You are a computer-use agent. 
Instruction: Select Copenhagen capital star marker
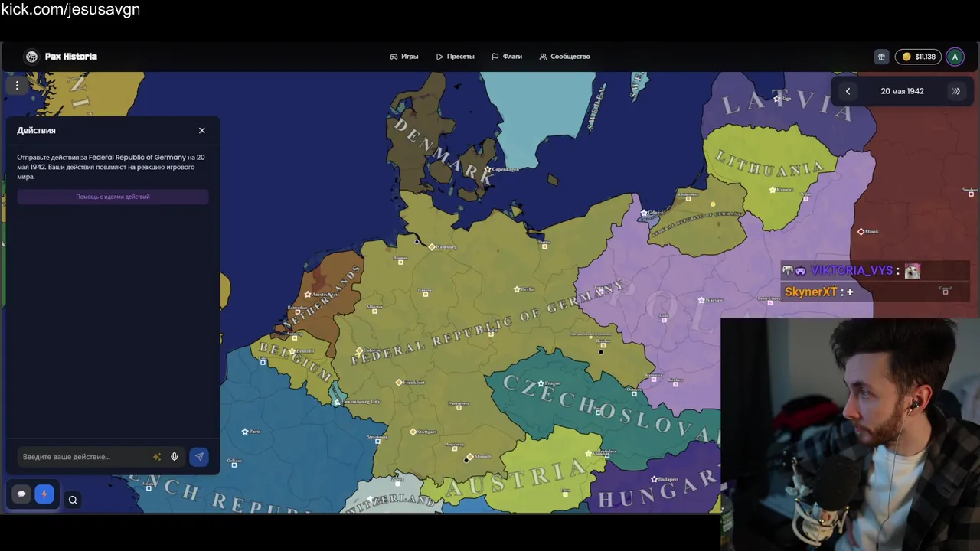(488, 169)
